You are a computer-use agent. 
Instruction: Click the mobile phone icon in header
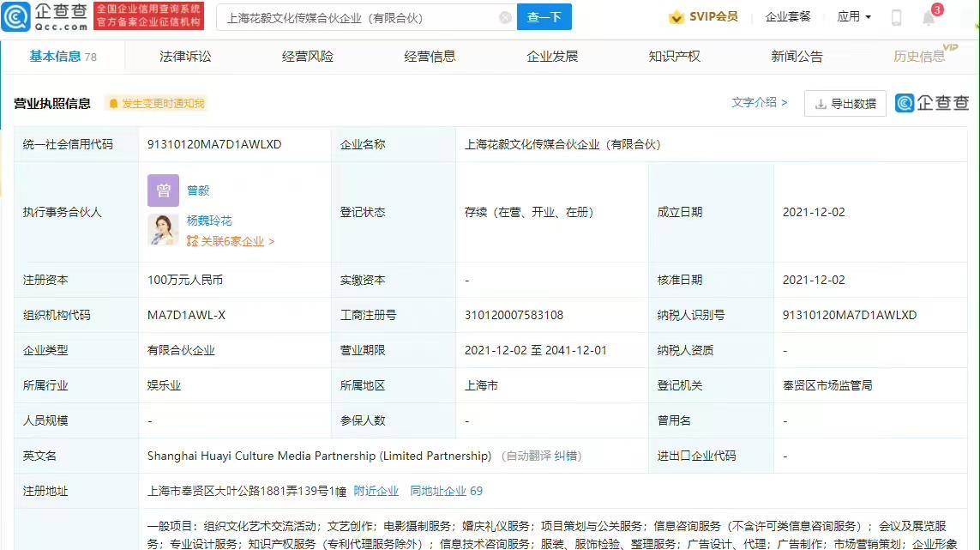896,17
